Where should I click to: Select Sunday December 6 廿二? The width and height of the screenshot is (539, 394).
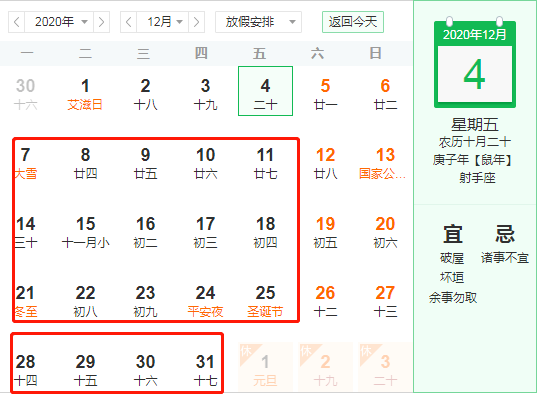[385, 95]
